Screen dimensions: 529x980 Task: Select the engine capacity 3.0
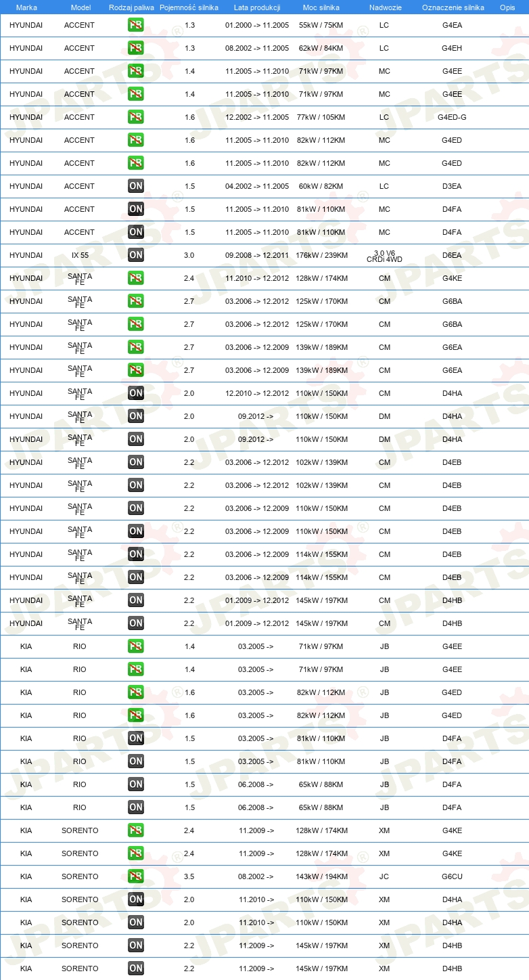[x=189, y=255]
